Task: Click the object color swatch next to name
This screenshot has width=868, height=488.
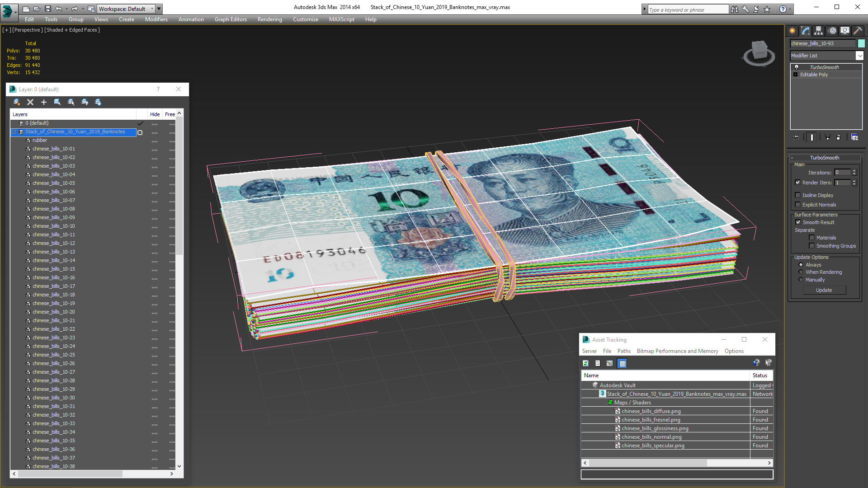Action: click(861, 43)
